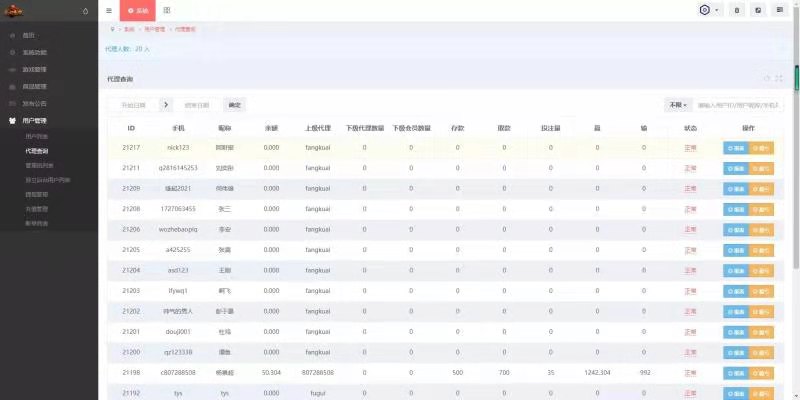Click the grid icon beside the red tab
800x400 pixels.
pos(166,10)
